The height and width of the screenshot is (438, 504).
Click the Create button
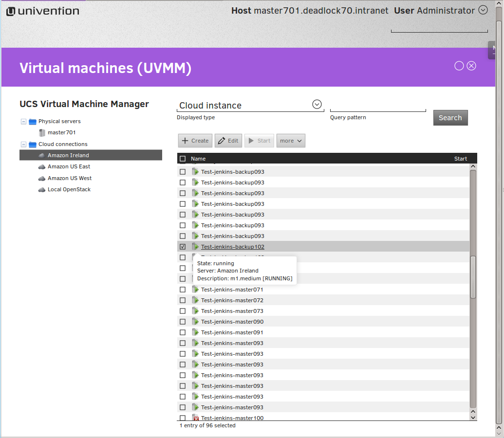click(195, 141)
